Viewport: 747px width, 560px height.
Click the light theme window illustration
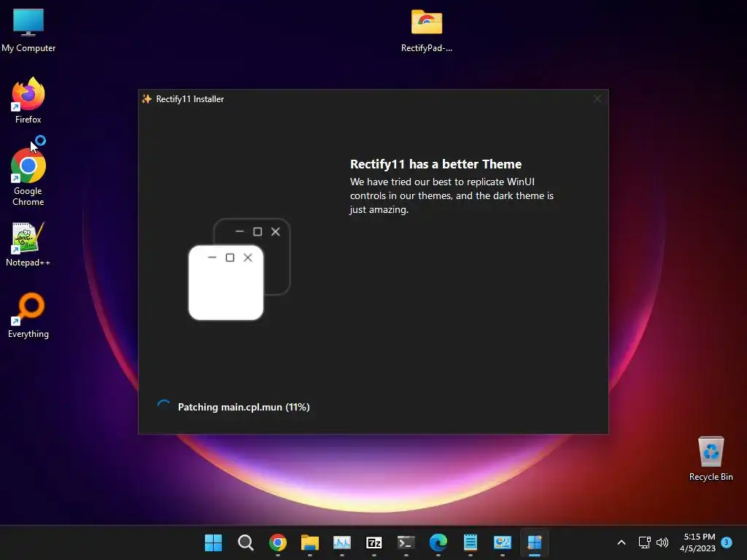coord(226,282)
